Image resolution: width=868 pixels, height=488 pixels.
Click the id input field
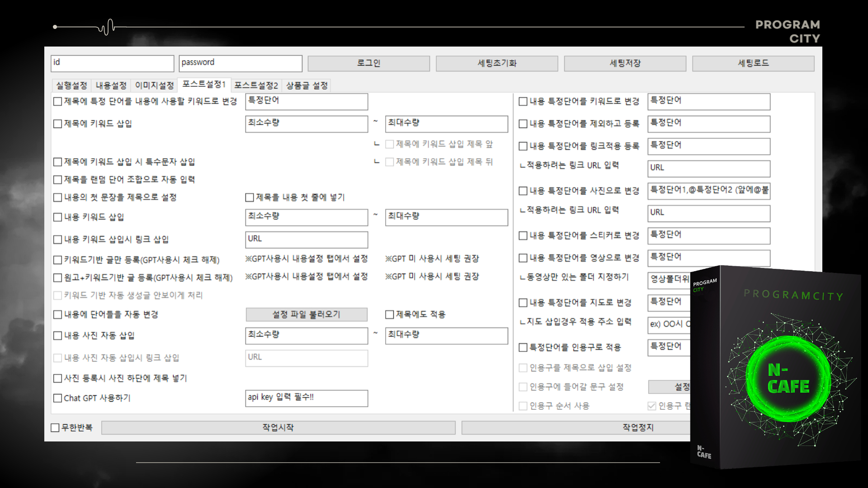(113, 63)
